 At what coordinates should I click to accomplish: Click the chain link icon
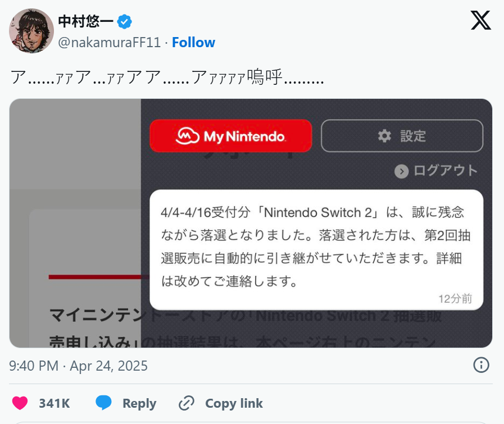(186, 403)
